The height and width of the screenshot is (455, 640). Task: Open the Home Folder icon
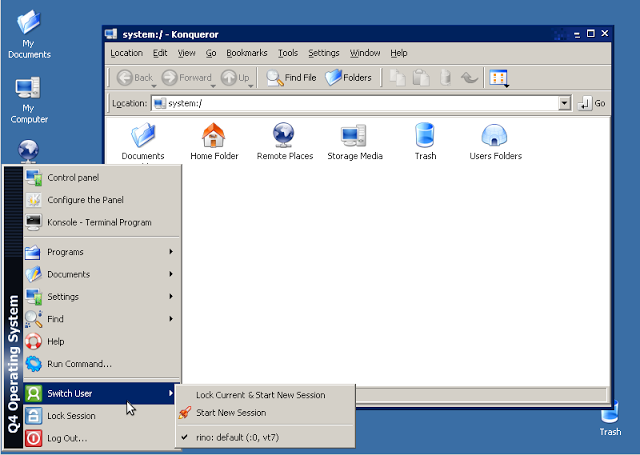point(213,136)
